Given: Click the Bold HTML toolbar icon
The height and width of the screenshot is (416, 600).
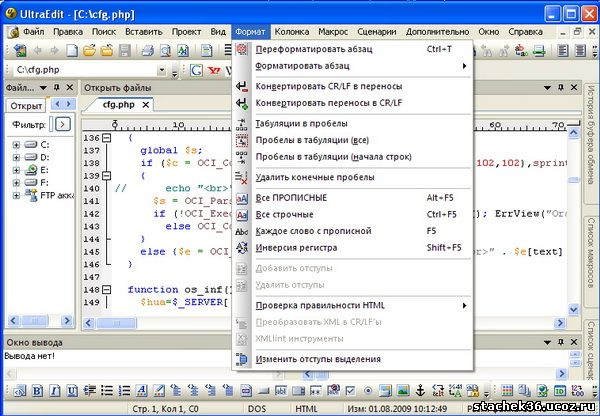Looking at the screenshot, I should (x=37, y=391).
